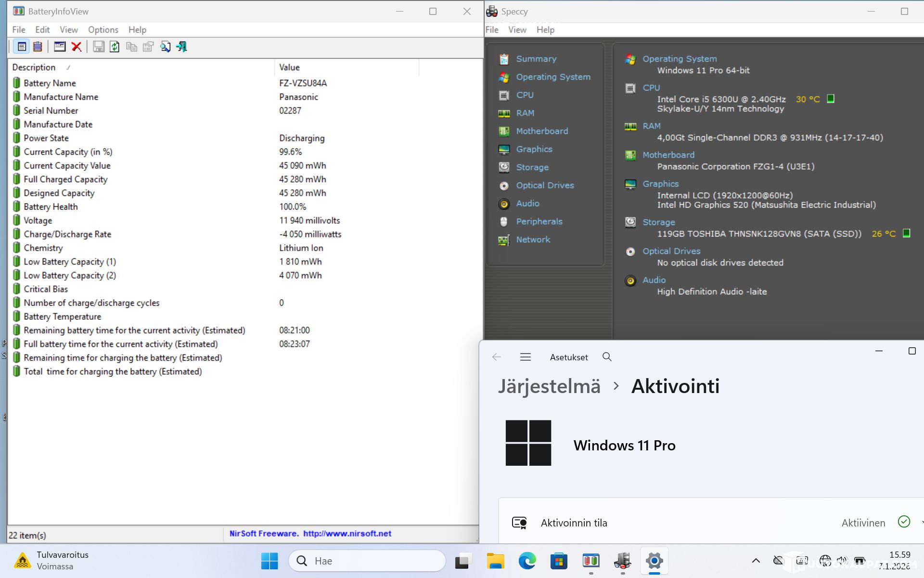
Task: Open Peripherals in the Speccy sidebar
Action: coord(539,222)
